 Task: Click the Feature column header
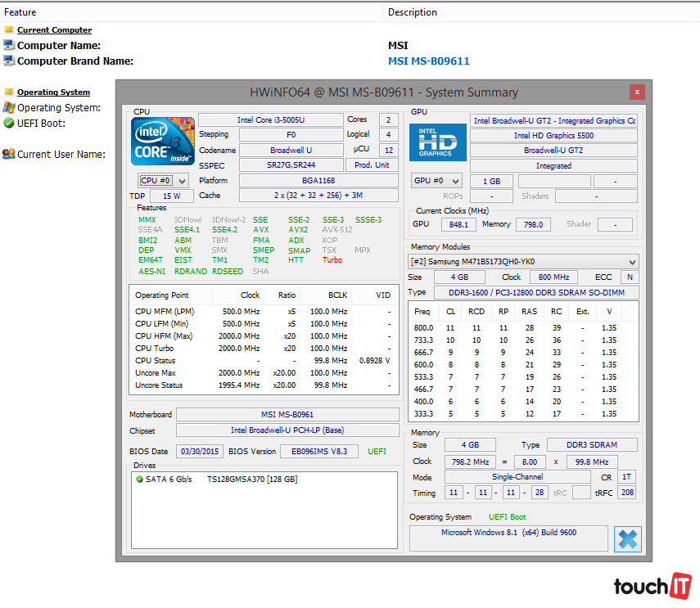pos(20,12)
